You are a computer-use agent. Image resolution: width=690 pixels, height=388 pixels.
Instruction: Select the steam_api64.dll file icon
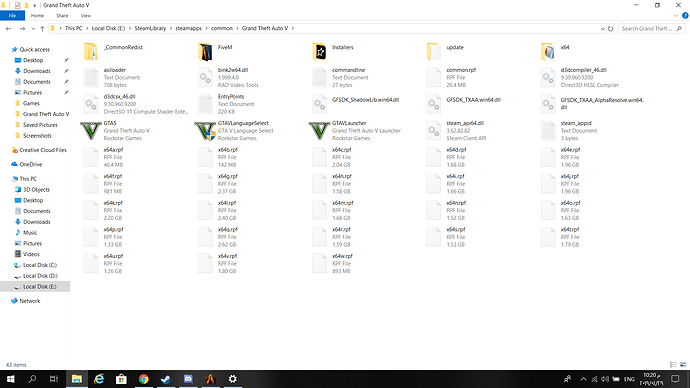[x=433, y=131]
